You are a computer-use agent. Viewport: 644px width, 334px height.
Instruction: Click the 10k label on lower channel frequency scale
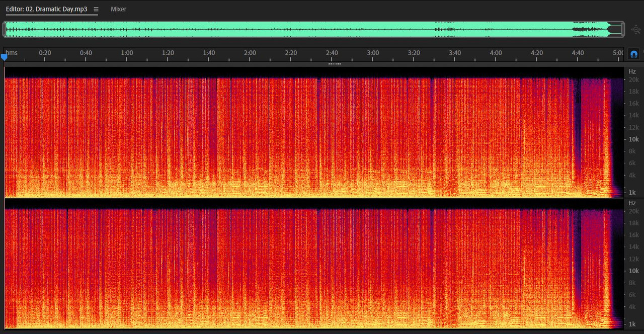pos(633,271)
